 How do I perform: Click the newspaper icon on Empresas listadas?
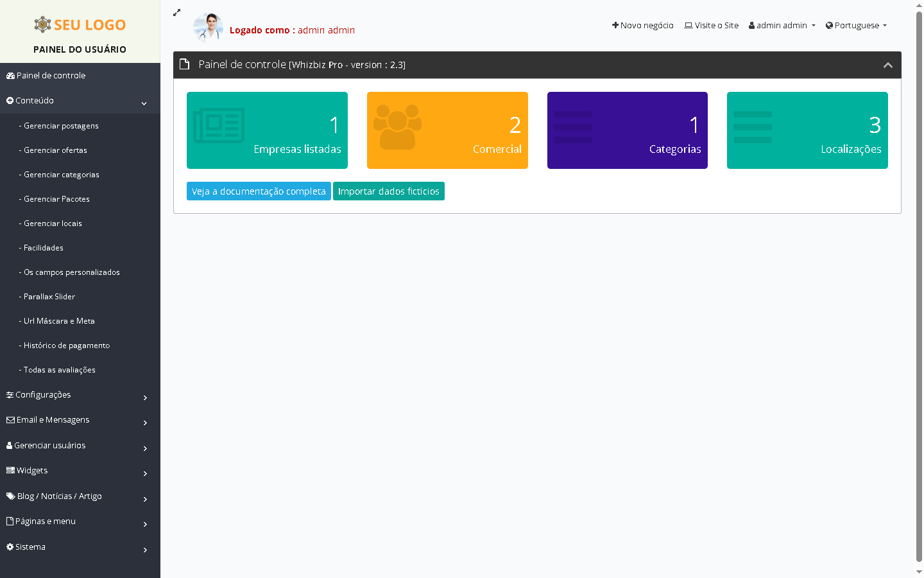219,125
